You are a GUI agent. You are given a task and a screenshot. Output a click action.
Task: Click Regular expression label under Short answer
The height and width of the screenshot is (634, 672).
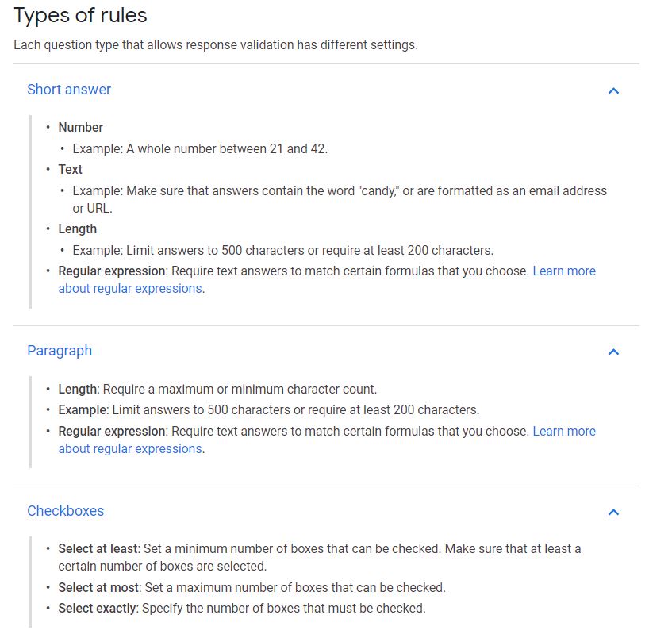pyautogui.click(x=112, y=271)
